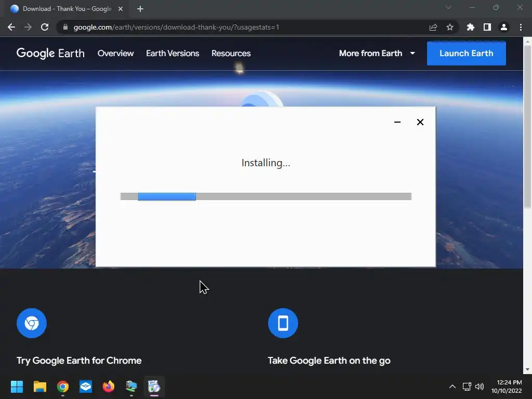Minimize the Installing dialog

(x=397, y=122)
